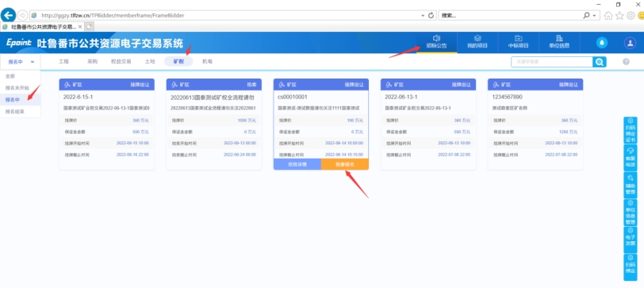Open the user profile avatar icon
The image size is (644, 288).
(630, 42)
